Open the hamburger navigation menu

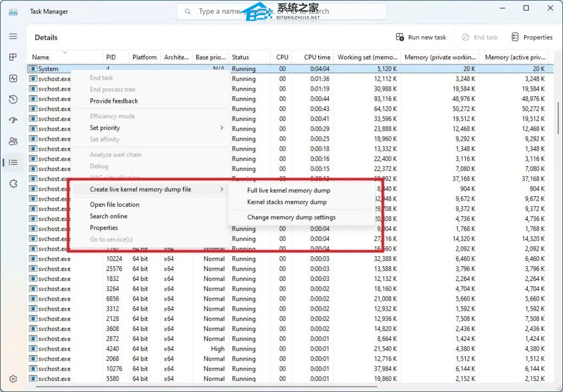tap(13, 36)
